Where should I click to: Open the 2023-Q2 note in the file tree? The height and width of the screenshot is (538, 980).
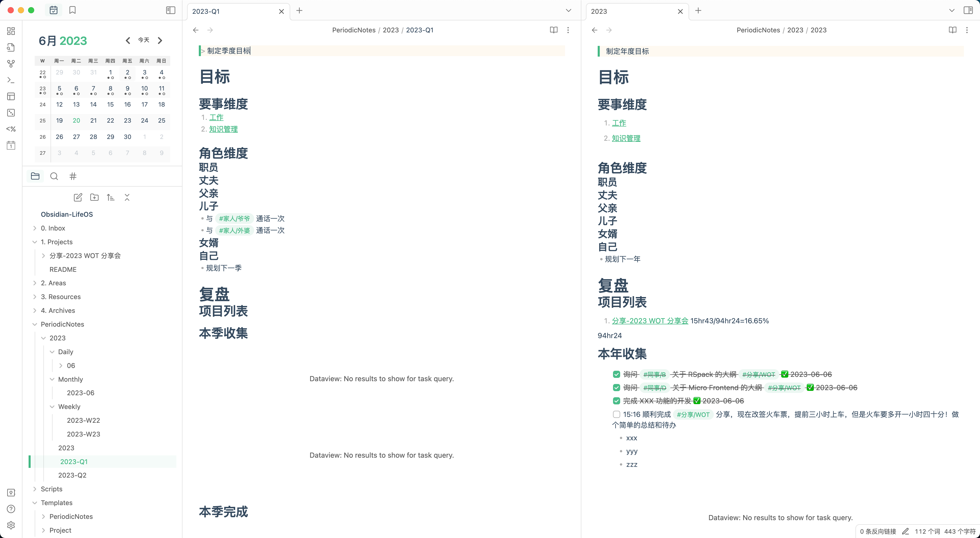coord(72,475)
